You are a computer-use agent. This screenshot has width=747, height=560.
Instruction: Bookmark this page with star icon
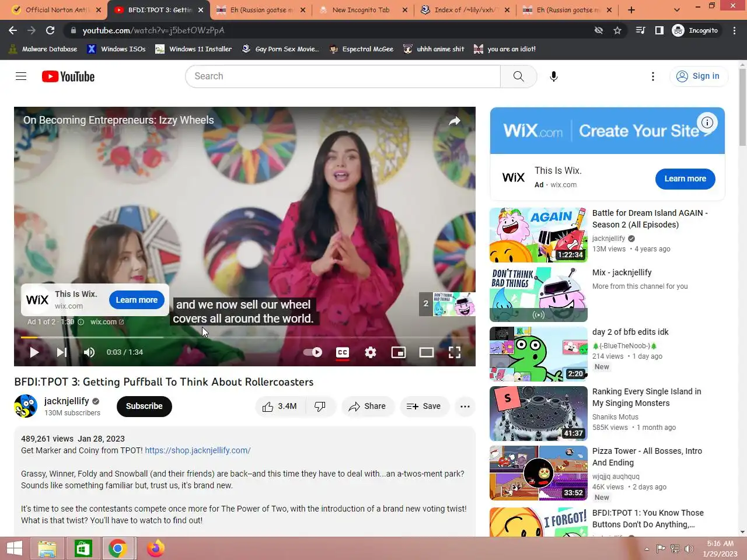[617, 30]
